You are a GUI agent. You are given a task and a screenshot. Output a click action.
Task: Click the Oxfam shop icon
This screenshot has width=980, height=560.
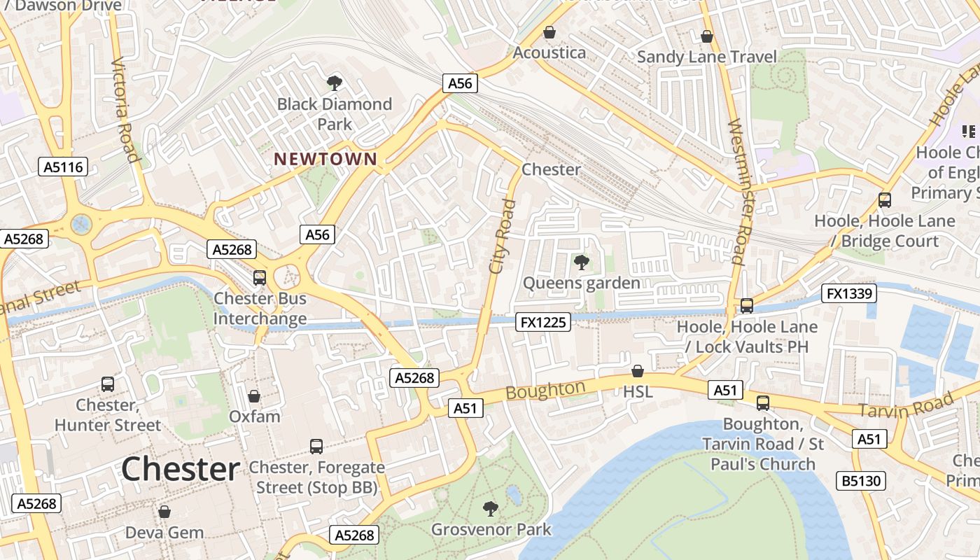[x=254, y=396]
